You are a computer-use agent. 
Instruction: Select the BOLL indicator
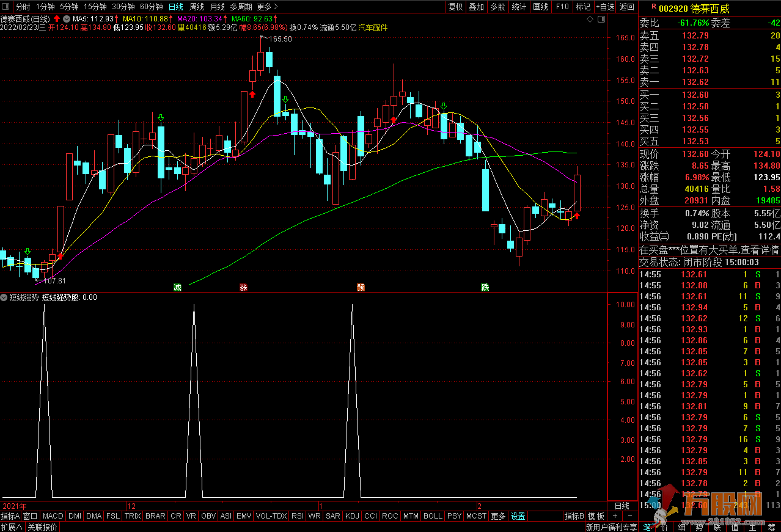point(433,516)
